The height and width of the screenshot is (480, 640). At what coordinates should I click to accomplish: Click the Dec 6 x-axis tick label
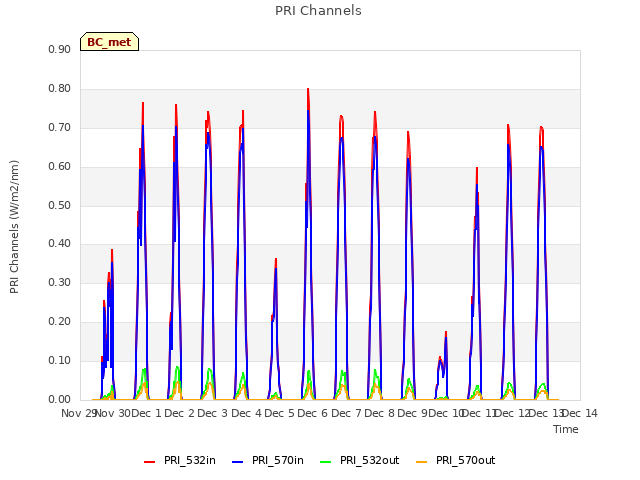tap(313, 413)
